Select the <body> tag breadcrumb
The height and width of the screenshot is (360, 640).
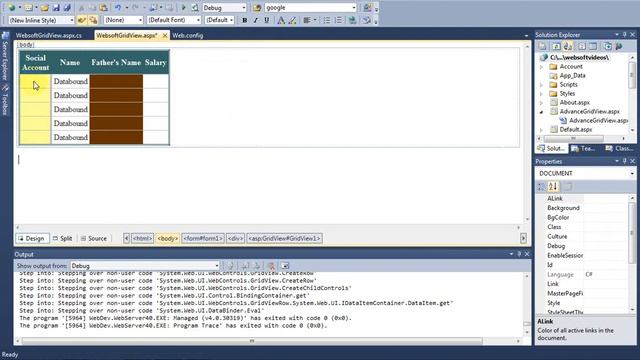coord(167,238)
